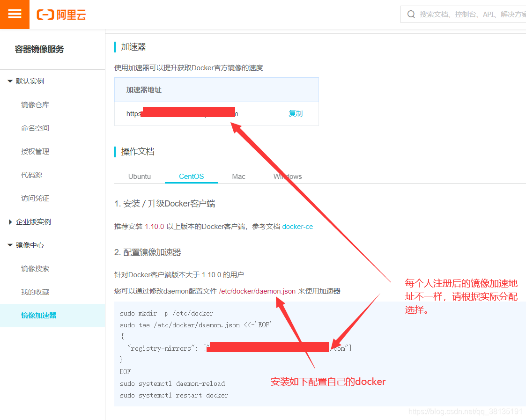Copy the accelerator address using 复制
Screen dimensions: 526x420
click(x=296, y=114)
